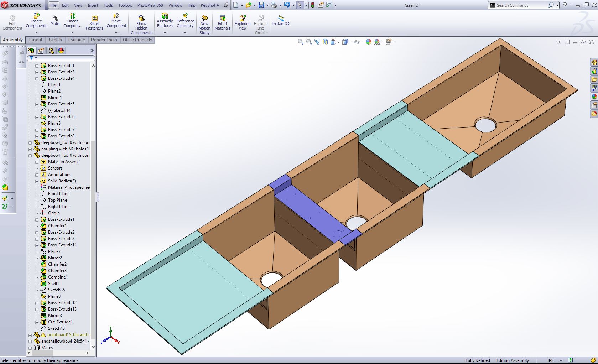This screenshot has width=598, height=364.
Task: Insert a Bill of Materials
Action: point(223,22)
